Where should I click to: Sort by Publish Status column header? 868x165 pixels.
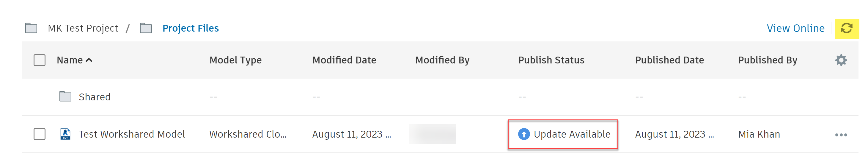pyautogui.click(x=551, y=60)
